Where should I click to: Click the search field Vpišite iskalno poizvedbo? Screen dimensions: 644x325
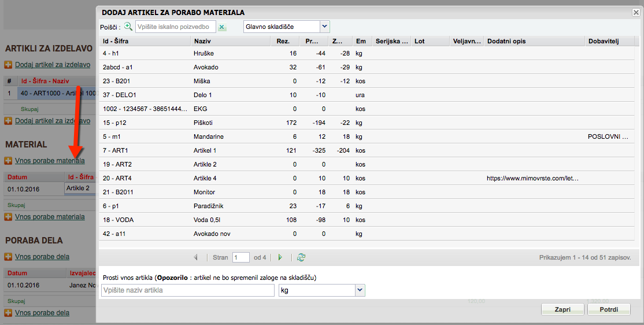175,27
